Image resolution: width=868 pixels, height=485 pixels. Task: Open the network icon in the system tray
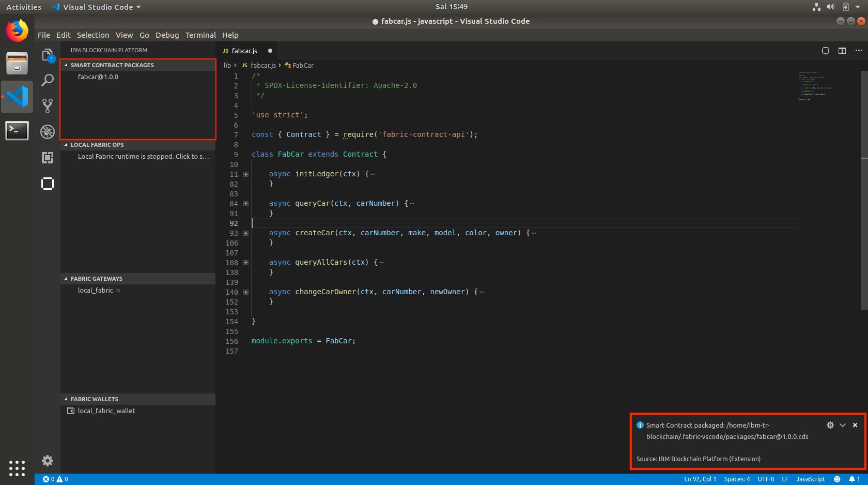[x=816, y=7]
